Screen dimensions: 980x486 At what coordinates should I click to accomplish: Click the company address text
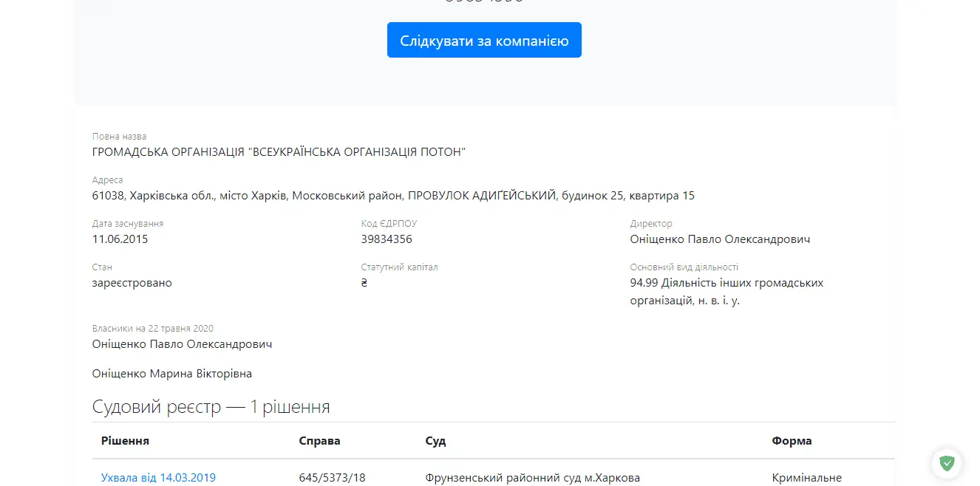[x=393, y=196]
